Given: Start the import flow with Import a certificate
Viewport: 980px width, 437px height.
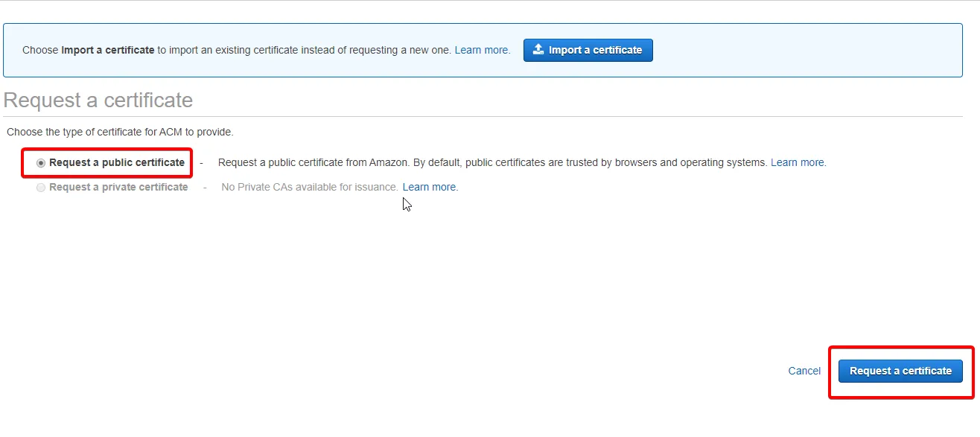Looking at the screenshot, I should [x=588, y=49].
